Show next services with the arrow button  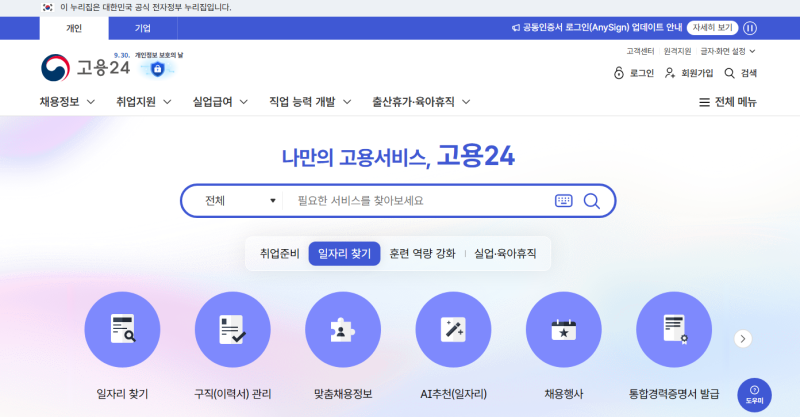click(743, 338)
